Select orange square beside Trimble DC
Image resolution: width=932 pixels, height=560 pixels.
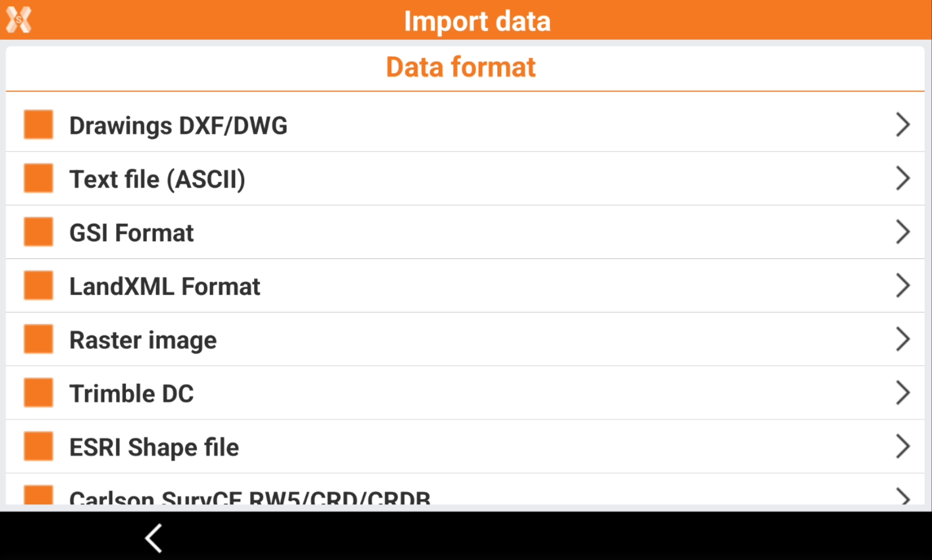[x=39, y=393]
